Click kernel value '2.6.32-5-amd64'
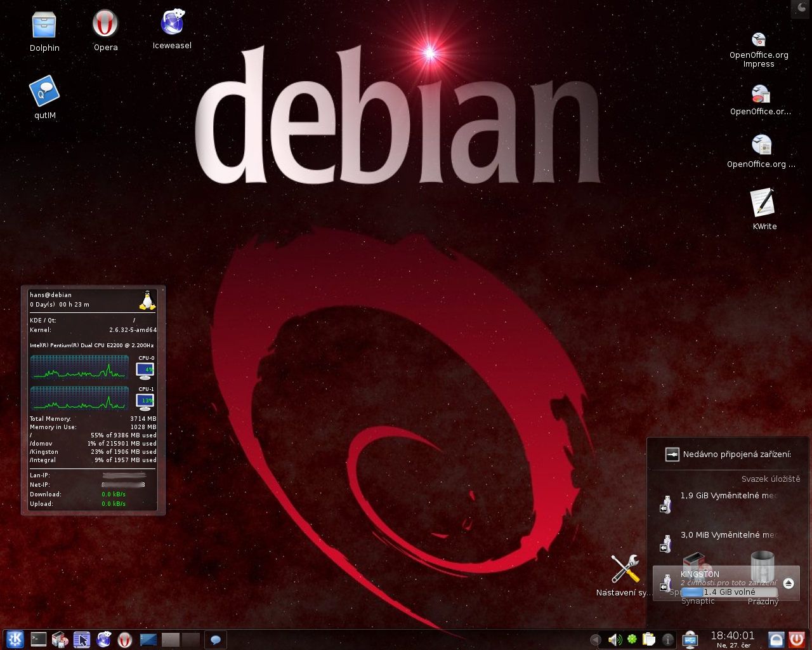This screenshot has height=650, width=812. tap(133, 330)
